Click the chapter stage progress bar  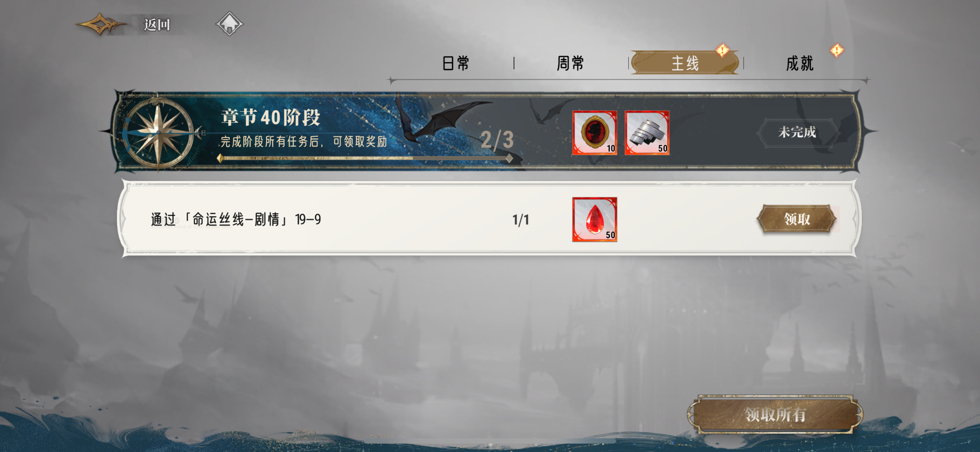coord(365,158)
